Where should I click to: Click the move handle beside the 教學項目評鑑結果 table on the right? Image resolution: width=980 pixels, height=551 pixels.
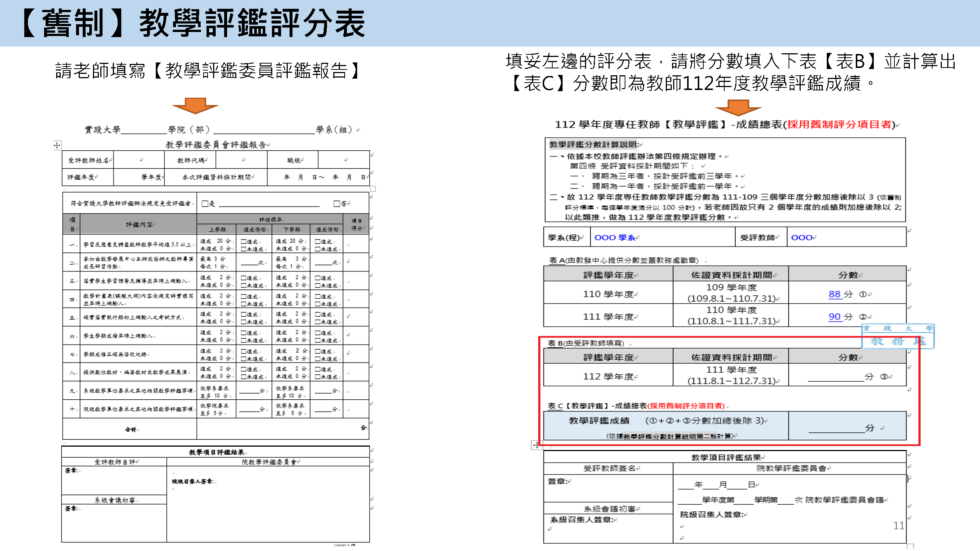(x=536, y=445)
